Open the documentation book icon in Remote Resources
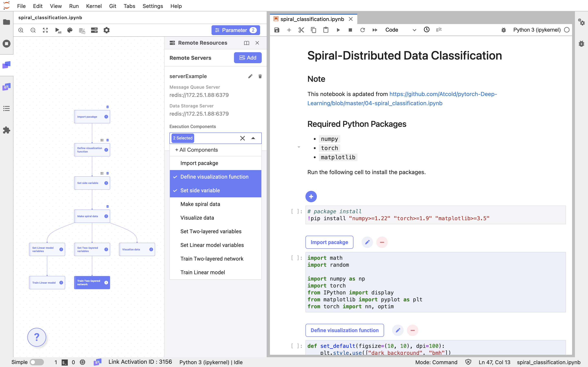The image size is (588, 367). 246,43
